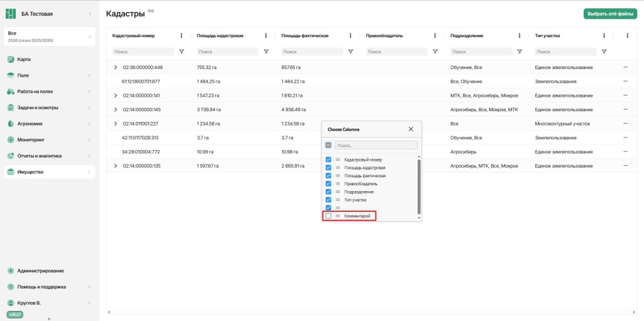The image size is (644, 321).
Task: Open the Задачи и осмотры menu item
Action: [x=49, y=107]
